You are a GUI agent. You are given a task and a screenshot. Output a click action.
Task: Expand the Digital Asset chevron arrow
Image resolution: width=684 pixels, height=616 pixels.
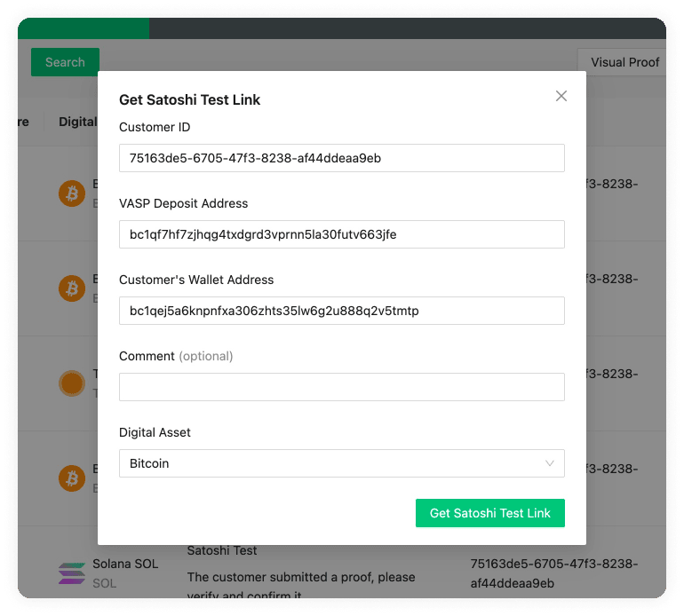550,463
